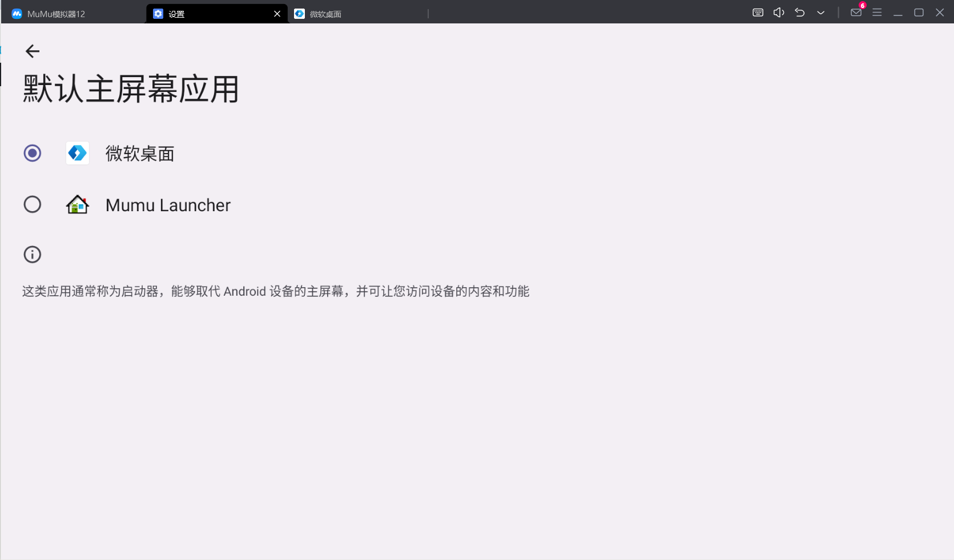
Task: Expand the toolbar chevron dropdown
Action: point(820,13)
